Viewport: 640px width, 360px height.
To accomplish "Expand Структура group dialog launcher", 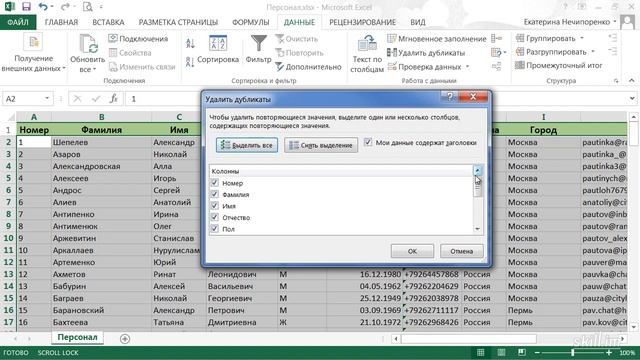I will coord(616,81).
